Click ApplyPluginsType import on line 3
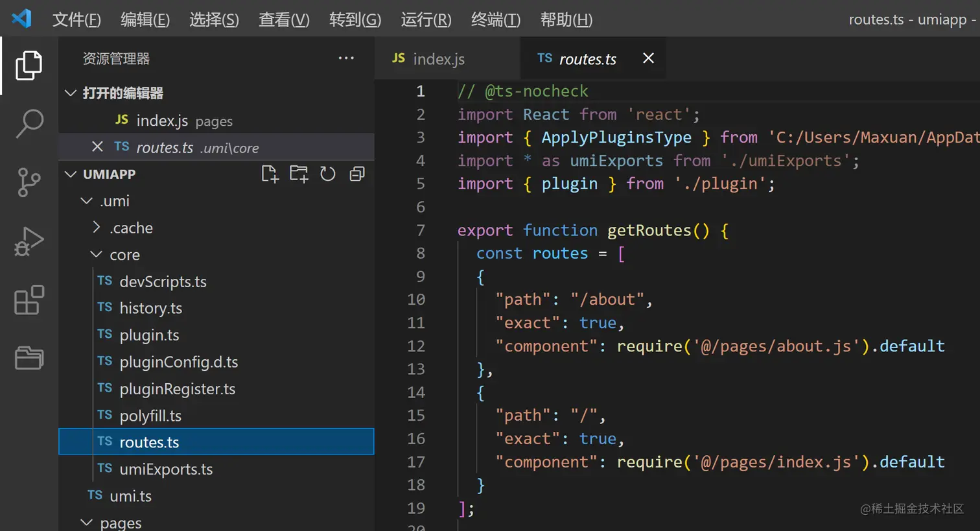This screenshot has width=980, height=531. coord(616,137)
